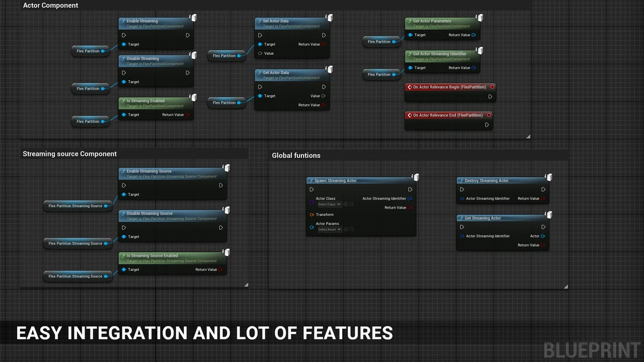The width and height of the screenshot is (644, 362).
Task: Click the Actor Component comment box resize handle
Action: pos(528,136)
